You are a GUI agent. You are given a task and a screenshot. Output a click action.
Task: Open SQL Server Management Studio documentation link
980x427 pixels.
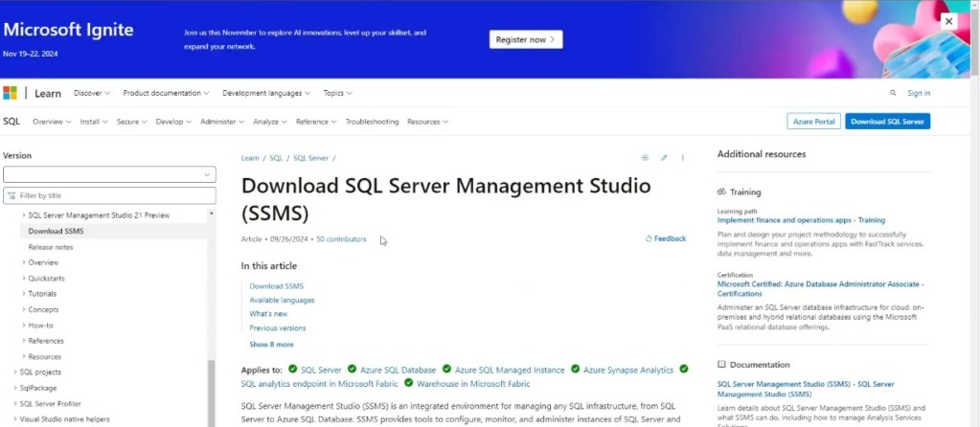pyautogui.click(x=806, y=389)
